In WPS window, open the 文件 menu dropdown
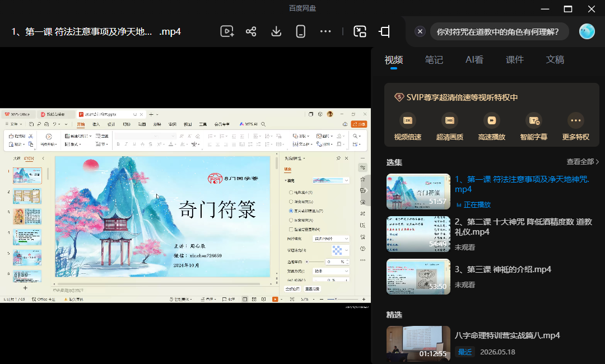Viewport: 605px width, 364px height. (13, 124)
